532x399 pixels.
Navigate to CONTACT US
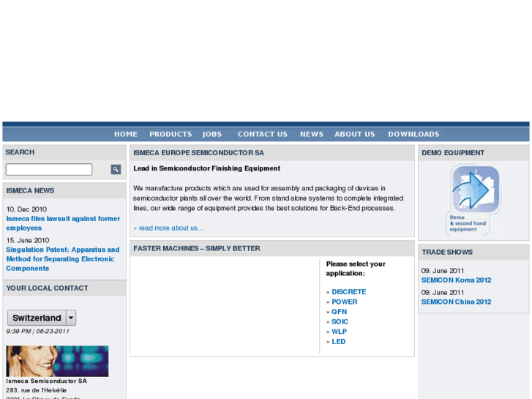[262, 134]
